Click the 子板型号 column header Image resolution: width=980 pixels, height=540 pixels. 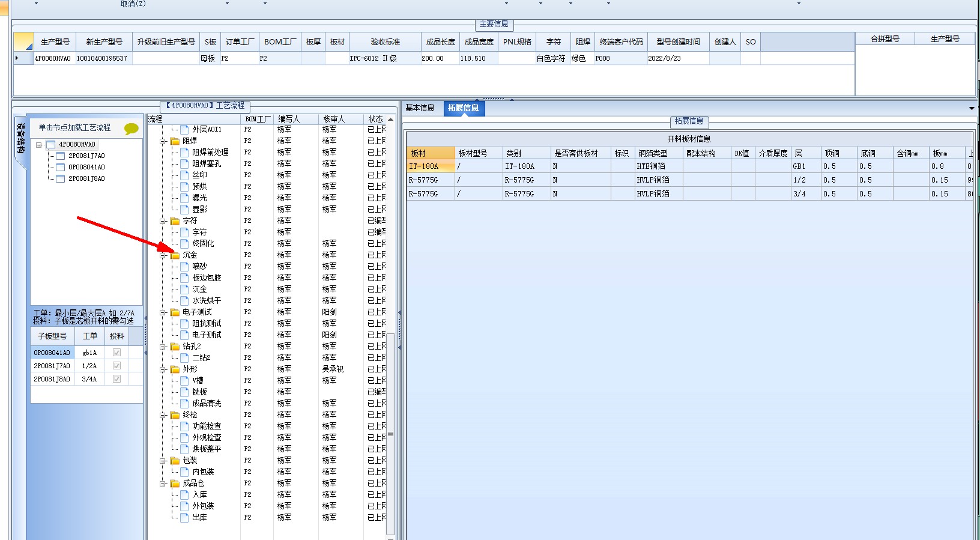click(52, 336)
